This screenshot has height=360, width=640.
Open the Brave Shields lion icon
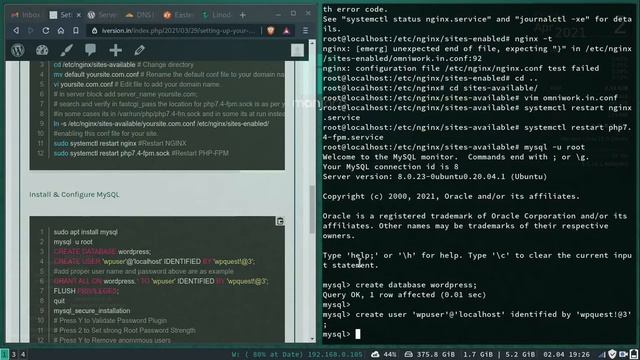pyautogui.click(x=271, y=31)
